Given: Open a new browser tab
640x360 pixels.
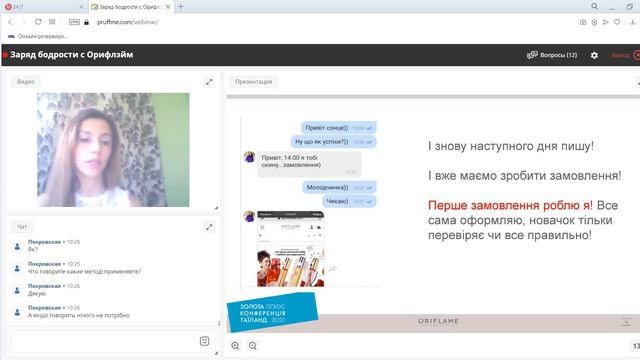Looking at the screenshot, I should pyautogui.click(x=181, y=7).
